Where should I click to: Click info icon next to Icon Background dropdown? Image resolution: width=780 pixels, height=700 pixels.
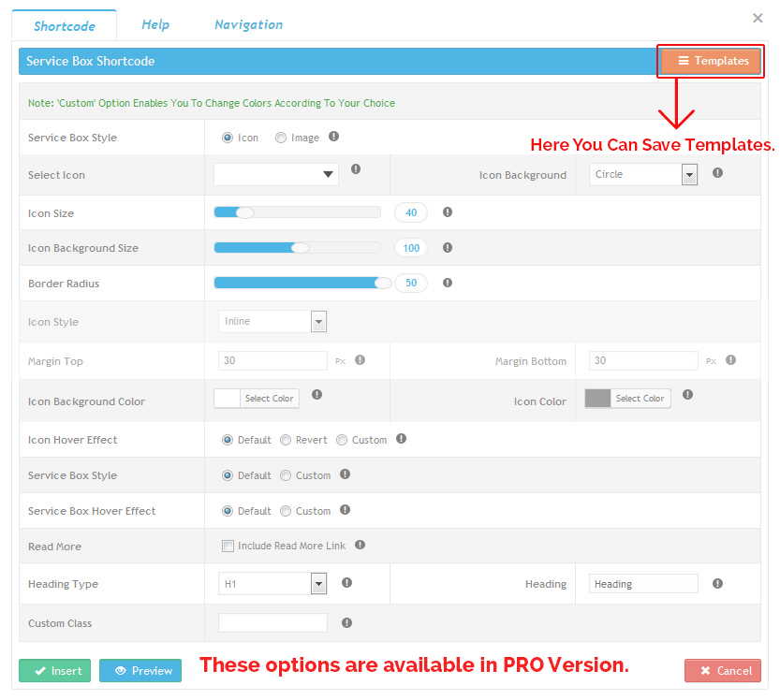point(717,173)
